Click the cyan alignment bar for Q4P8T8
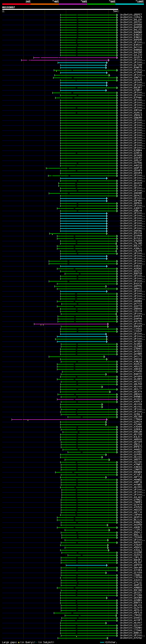Viewport: 146px width, 644px height. pyautogui.click(x=87, y=565)
